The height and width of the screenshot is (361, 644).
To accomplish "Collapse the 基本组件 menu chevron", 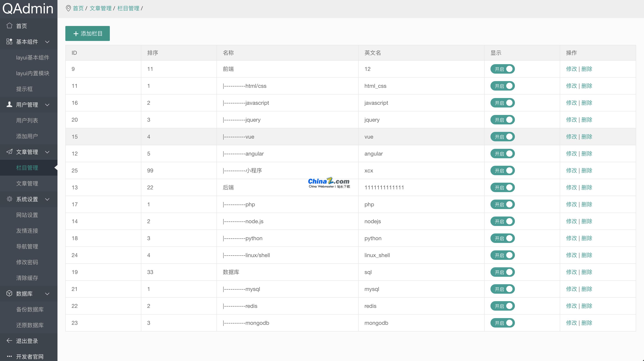I will tap(47, 42).
